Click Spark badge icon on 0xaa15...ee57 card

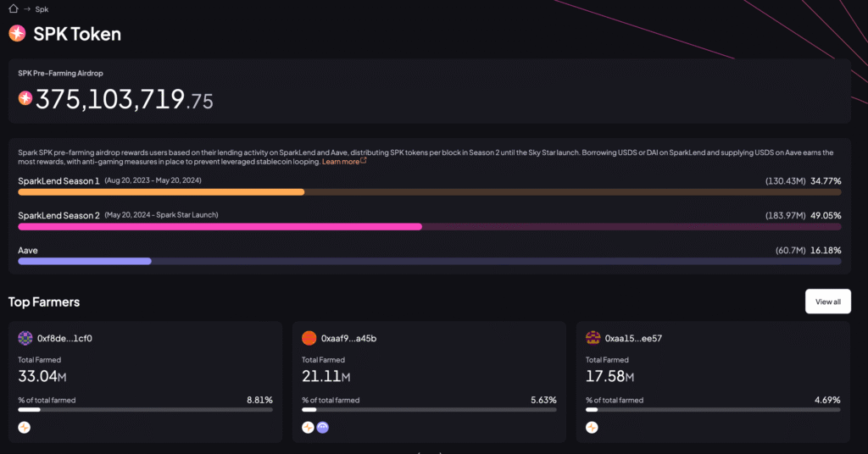(x=592, y=428)
